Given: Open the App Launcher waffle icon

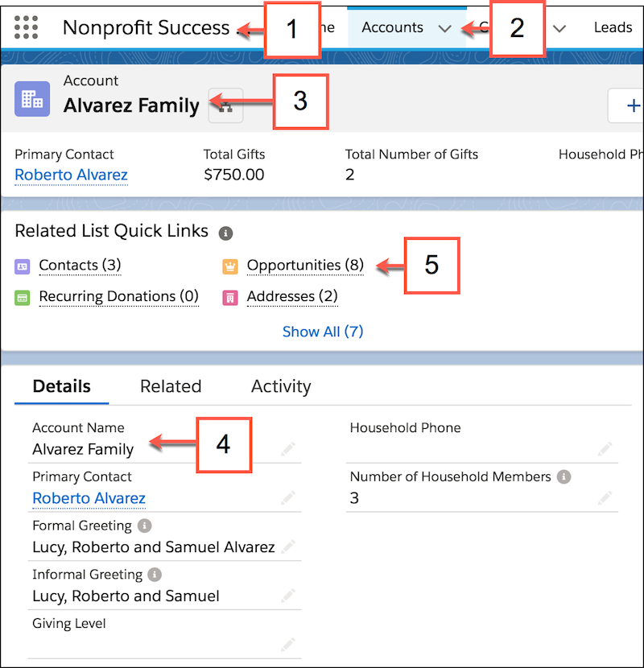Looking at the screenshot, I should 26,27.
